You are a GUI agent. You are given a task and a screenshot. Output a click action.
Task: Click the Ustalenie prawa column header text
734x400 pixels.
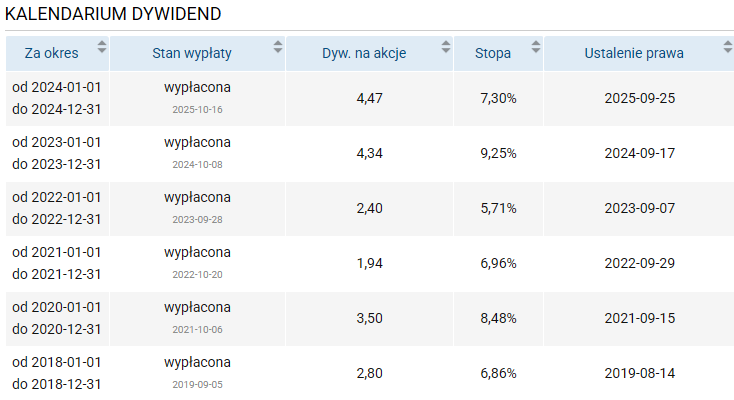pyautogui.click(x=634, y=53)
